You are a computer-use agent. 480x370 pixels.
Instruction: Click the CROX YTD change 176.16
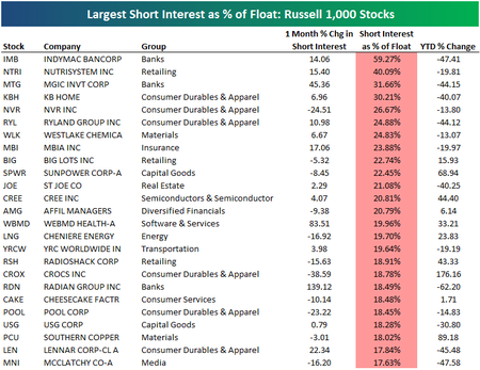click(x=449, y=274)
